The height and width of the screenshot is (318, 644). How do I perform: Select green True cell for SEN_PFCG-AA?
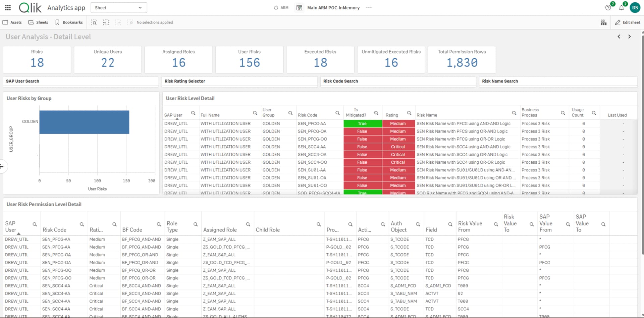tap(363, 123)
